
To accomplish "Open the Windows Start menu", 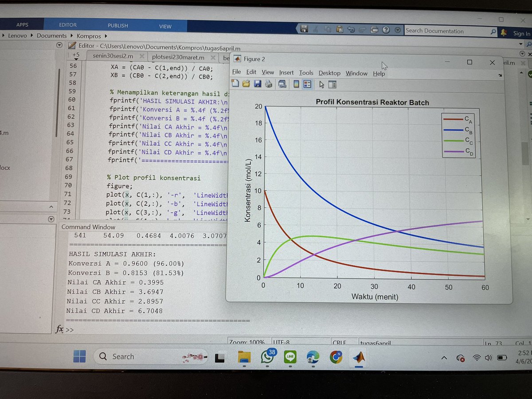I will [x=79, y=356].
